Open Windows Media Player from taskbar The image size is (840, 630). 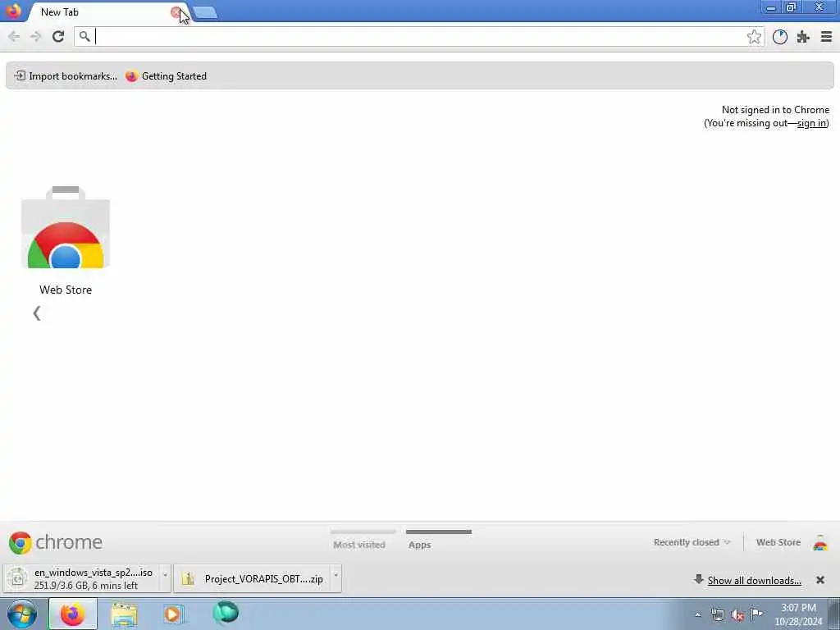173,614
